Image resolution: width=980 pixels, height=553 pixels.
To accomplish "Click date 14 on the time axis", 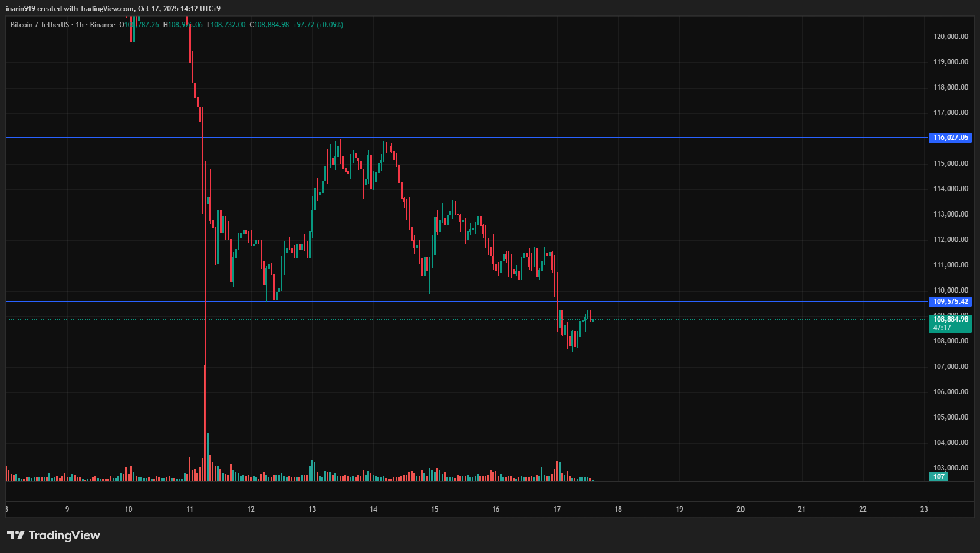I will point(373,509).
